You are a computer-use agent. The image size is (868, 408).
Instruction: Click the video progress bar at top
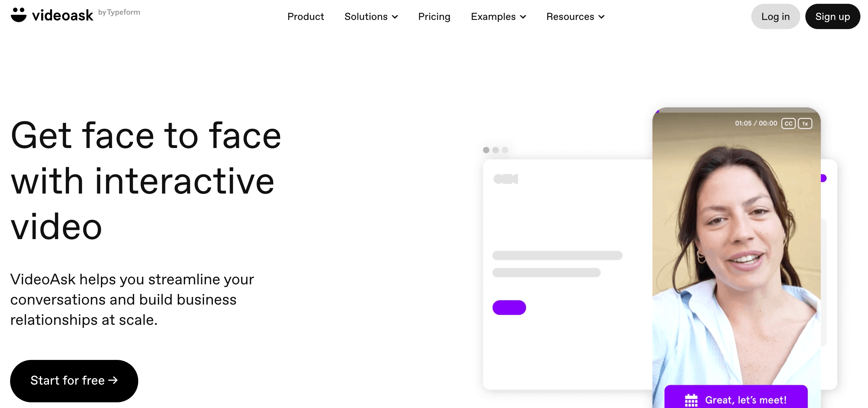point(736,110)
